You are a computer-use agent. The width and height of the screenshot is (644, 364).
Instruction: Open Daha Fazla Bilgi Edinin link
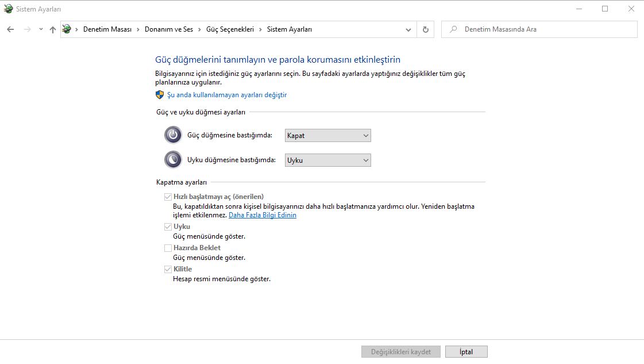(263, 215)
